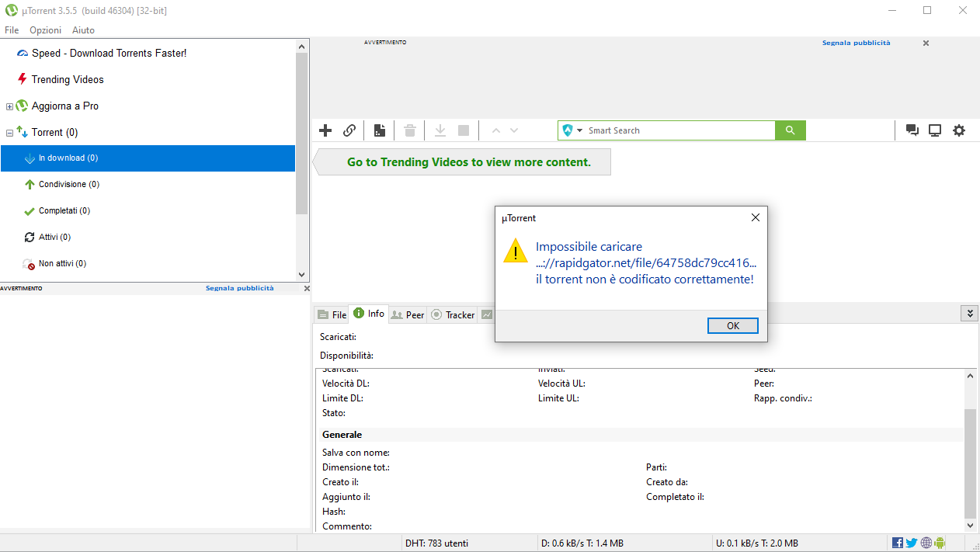Click the remote monitor icon in toolbar
The image size is (980, 552).
(x=935, y=130)
